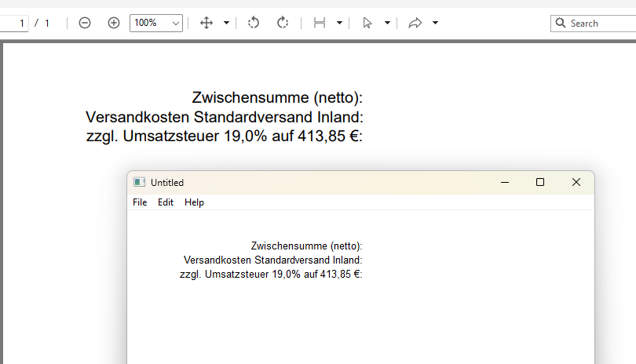Select the pan move tool icon
This screenshot has width=636, height=364.
pyautogui.click(x=207, y=23)
